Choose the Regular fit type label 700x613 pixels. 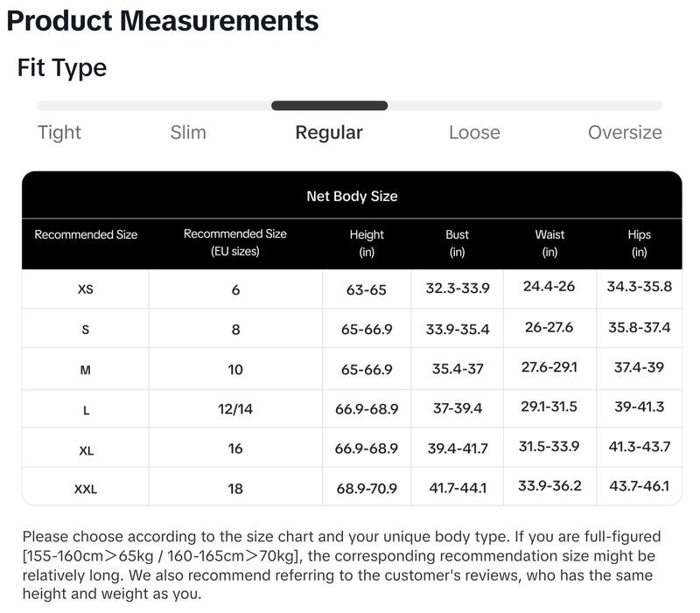tap(329, 133)
